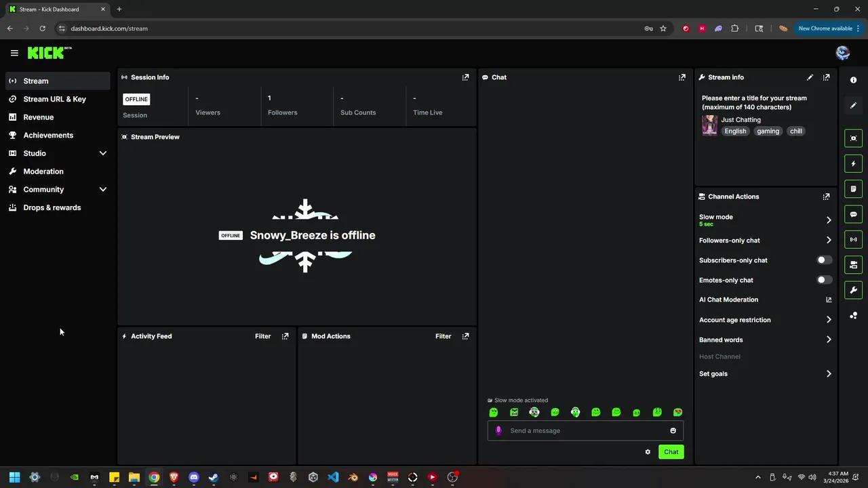Toggle Subscribers-only chat switch

(x=824, y=260)
